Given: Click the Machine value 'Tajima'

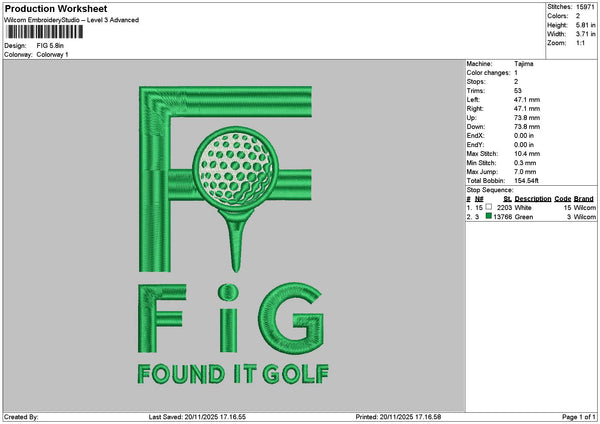Looking at the screenshot, I should click(x=523, y=64).
